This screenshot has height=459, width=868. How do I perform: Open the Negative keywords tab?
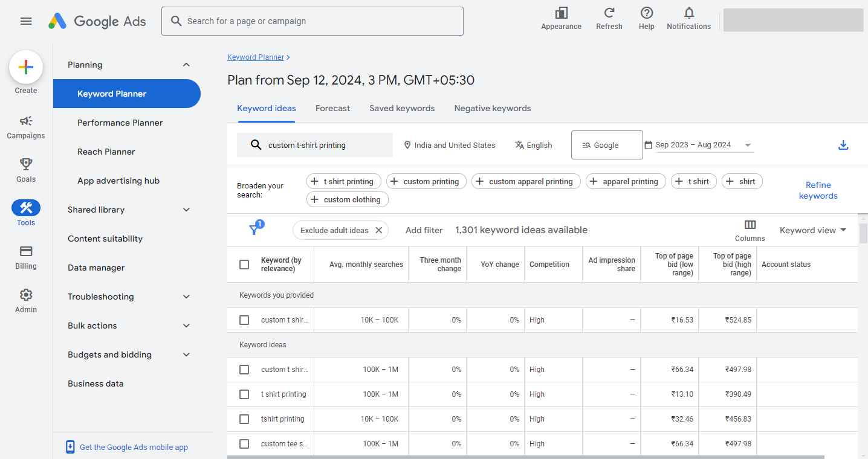[x=493, y=109]
